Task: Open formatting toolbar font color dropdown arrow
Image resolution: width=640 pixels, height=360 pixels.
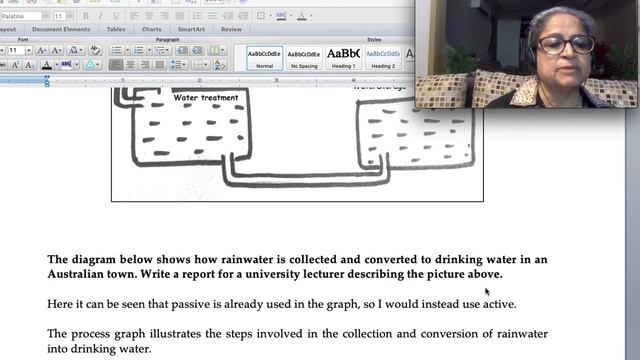Action: click(311, 16)
